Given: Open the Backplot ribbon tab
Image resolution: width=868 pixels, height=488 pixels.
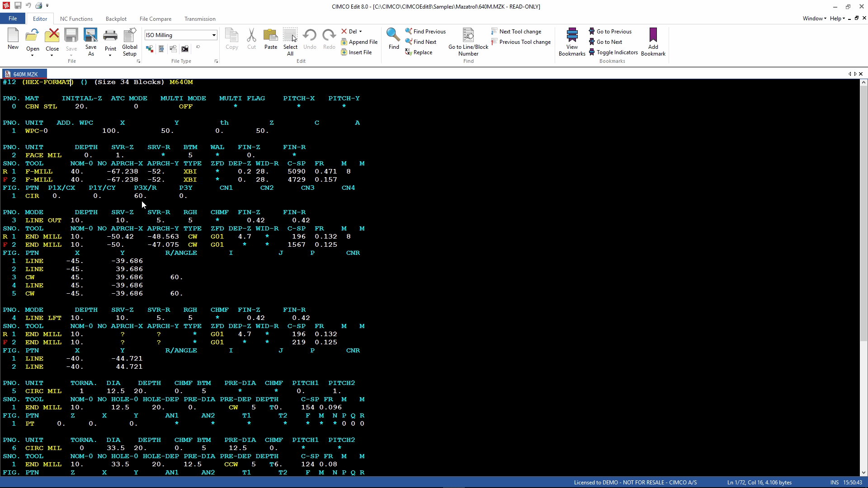Looking at the screenshot, I should click(x=116, y=19).
